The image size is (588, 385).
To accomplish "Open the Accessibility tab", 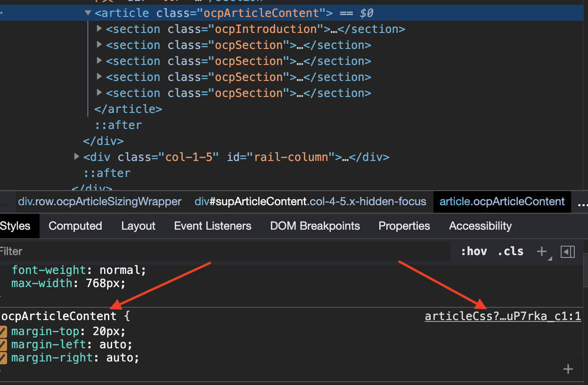I will [480, 226].
